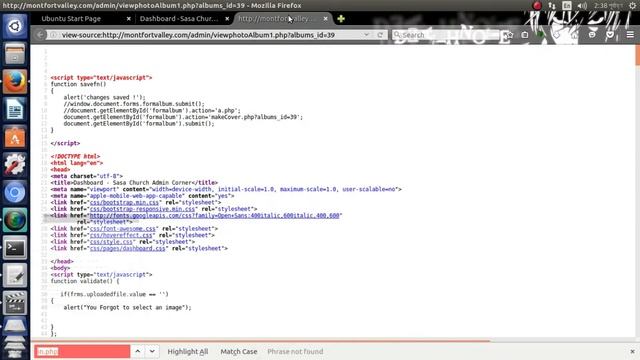Close the montfortvalley view-source tab
Screen dimensions: 640x360
coord(325,19)
